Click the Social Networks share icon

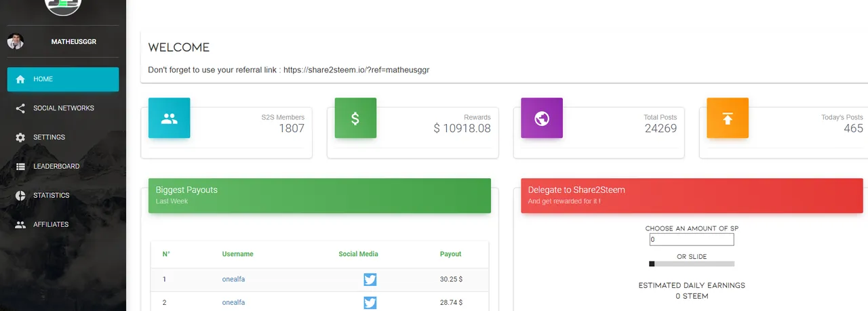point(20,108)
